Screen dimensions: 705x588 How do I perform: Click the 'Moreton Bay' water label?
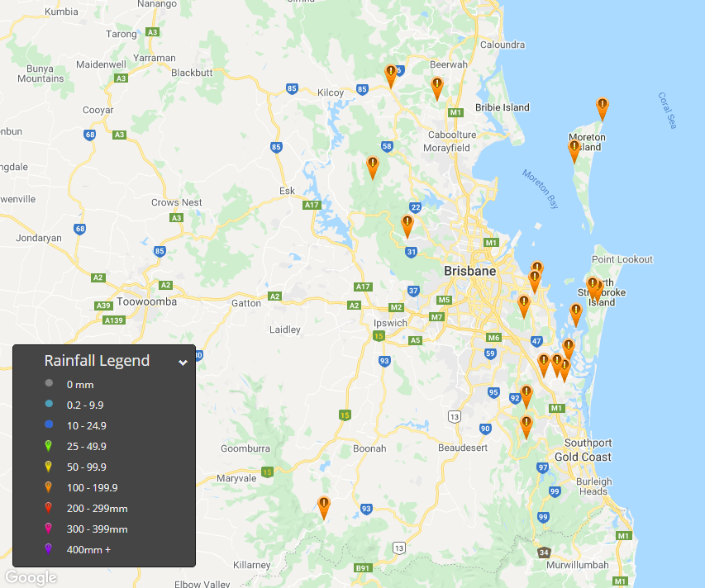tap(540, 188)
